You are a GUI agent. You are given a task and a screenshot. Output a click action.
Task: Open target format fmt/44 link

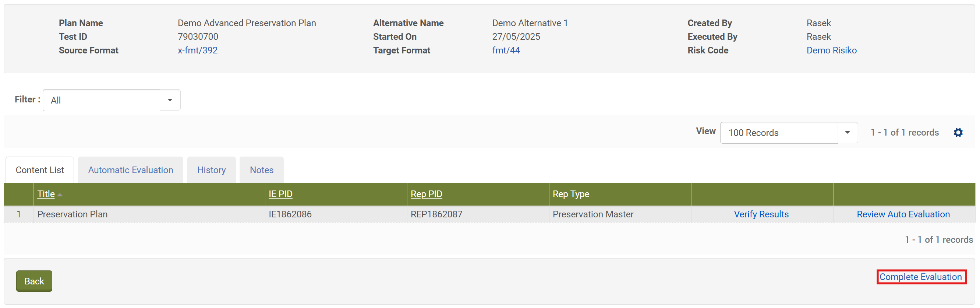coord(506,50)
